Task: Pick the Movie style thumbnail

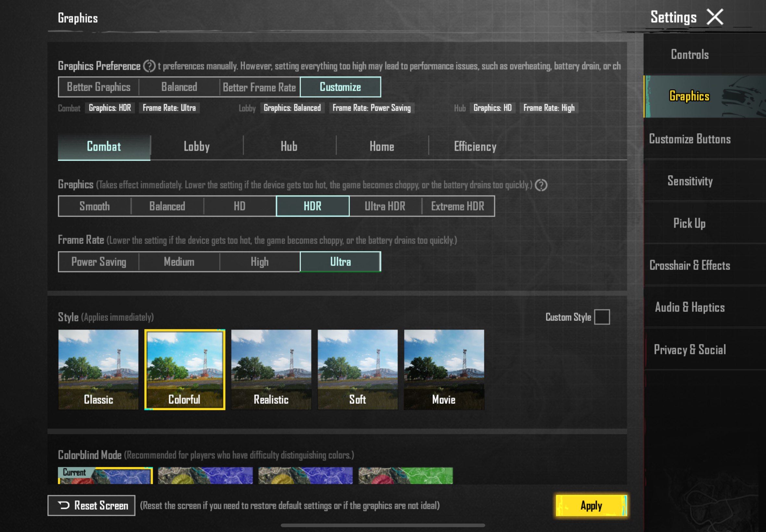Action: pyautogui.click(x=444, y=369)
